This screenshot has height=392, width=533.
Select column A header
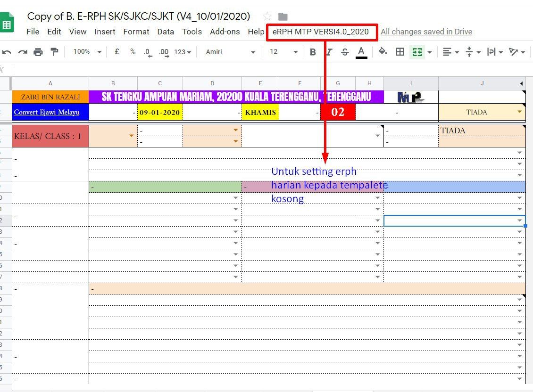coord(50,83)
